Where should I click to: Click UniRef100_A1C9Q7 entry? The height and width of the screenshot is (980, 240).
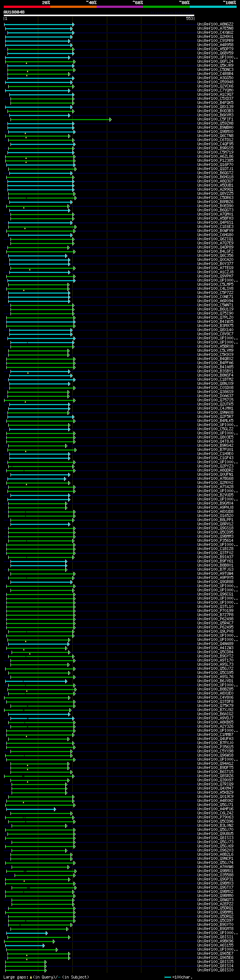(x=215, y=95)
